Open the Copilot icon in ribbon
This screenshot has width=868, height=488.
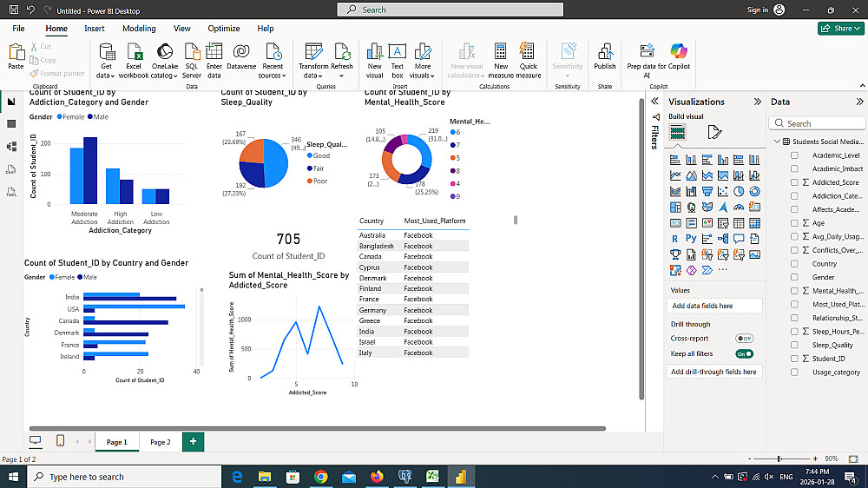679,51
